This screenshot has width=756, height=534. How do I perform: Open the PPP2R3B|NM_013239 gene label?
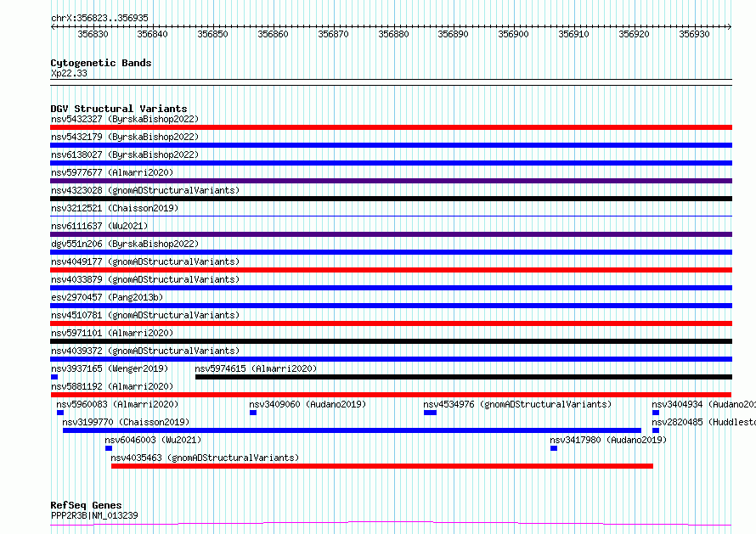[x=94, y=515]
